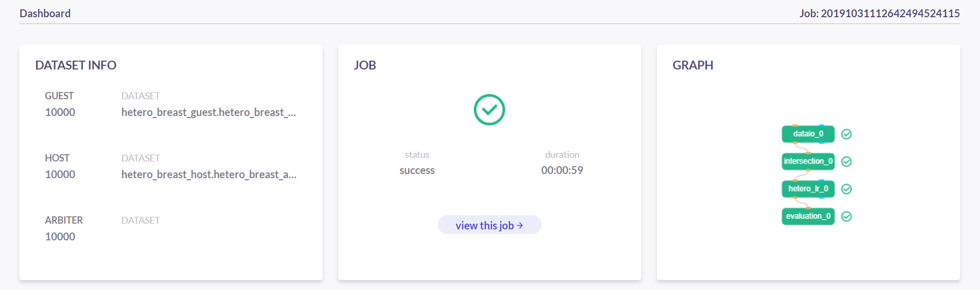
Task: Click the checkmark beside hetero_lr_0
Action: coord(846,189)
